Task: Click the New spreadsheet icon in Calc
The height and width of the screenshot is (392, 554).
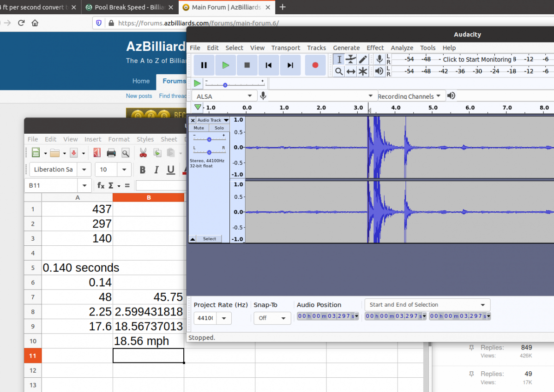Action: (36, 153)
